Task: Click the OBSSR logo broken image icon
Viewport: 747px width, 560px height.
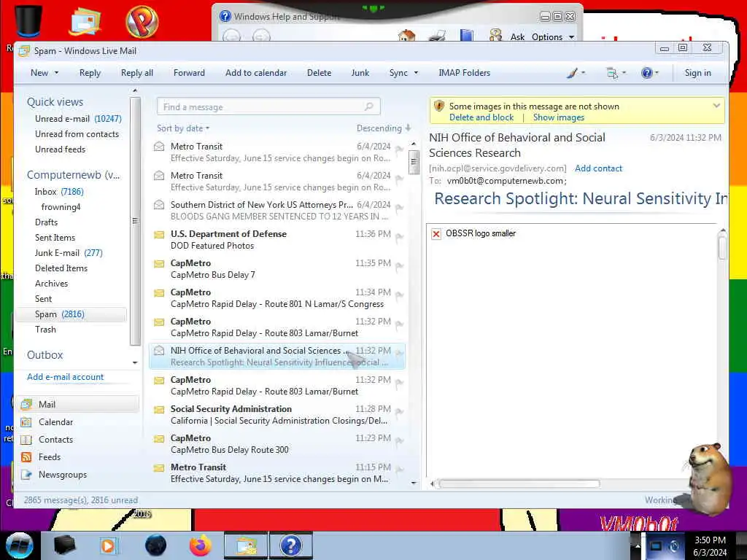Action: (x=436, y=234)
